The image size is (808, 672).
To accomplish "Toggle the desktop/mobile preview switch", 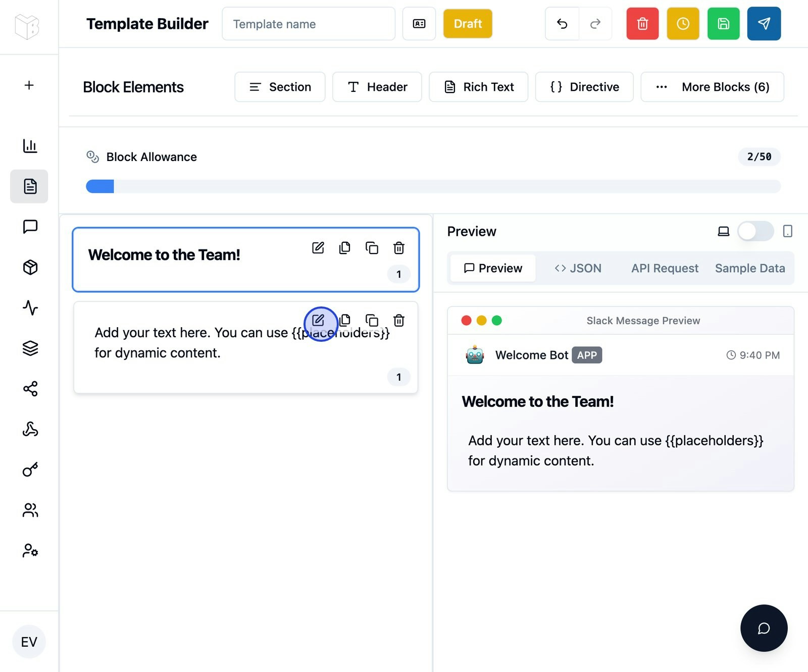I will 755,231.
